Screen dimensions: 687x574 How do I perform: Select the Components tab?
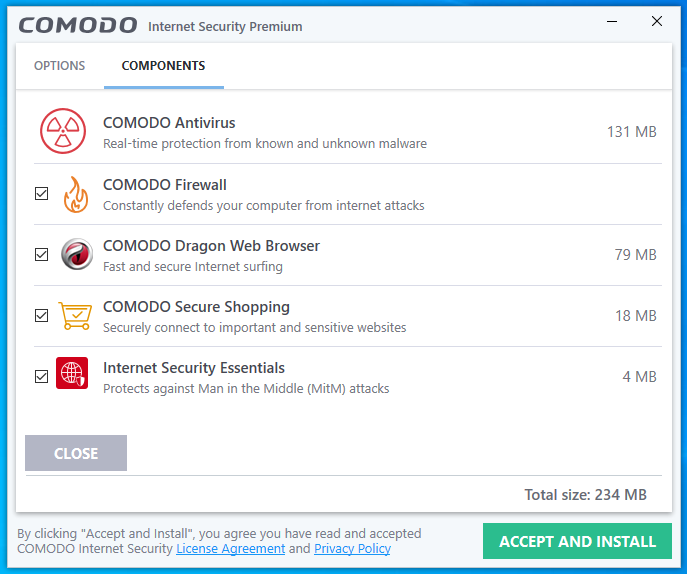163,66
